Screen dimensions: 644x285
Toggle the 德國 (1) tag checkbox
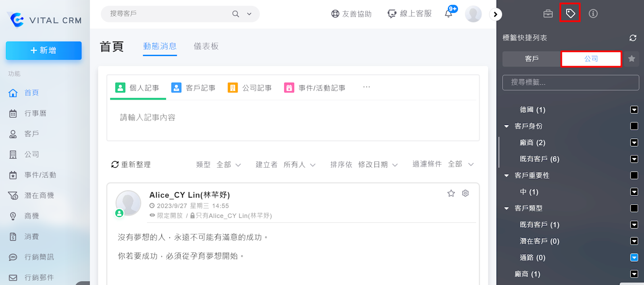pyautogui.click(x=634, y=110)
